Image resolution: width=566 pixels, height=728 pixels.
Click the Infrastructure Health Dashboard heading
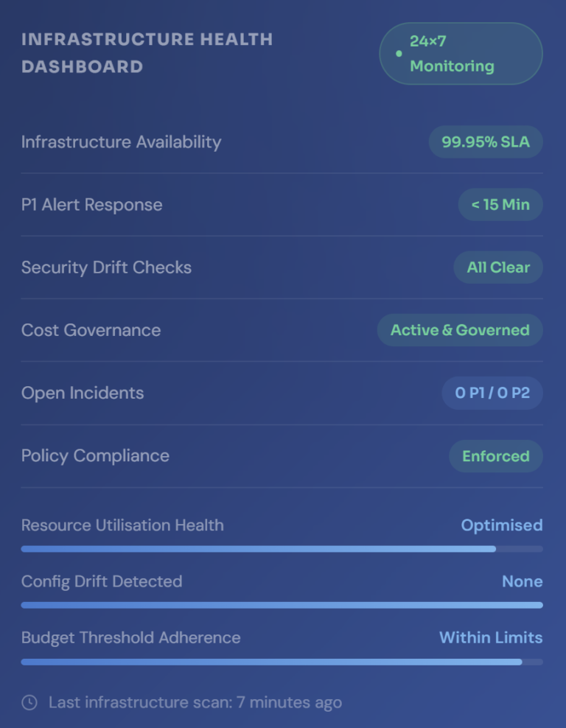pos(147,53)
